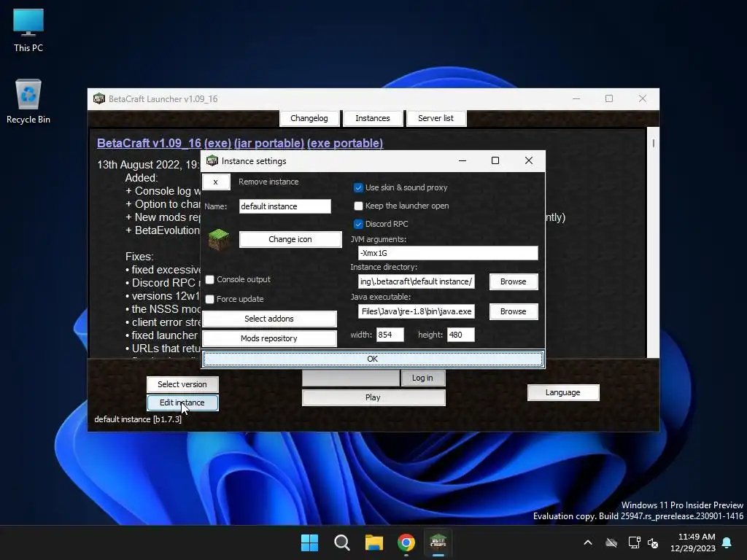
Task: Confirm settings with the OK button
Action: pyautogui.click(x=373, y=359)
